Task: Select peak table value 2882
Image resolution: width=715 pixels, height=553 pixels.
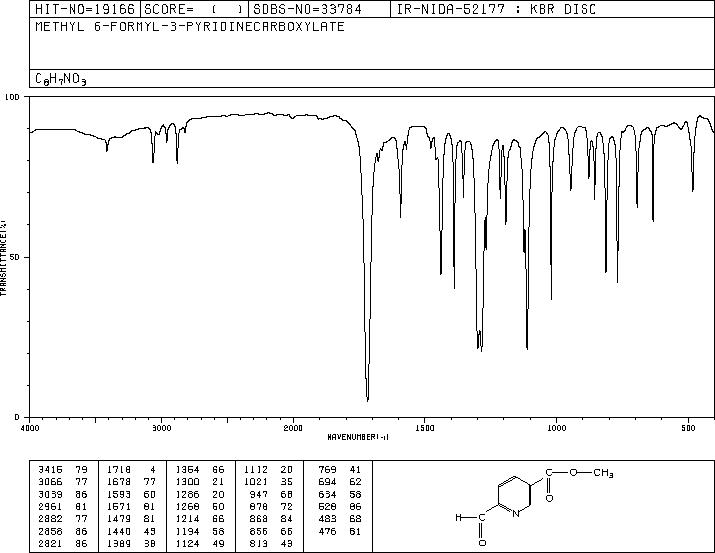Action: click(50, 519)
